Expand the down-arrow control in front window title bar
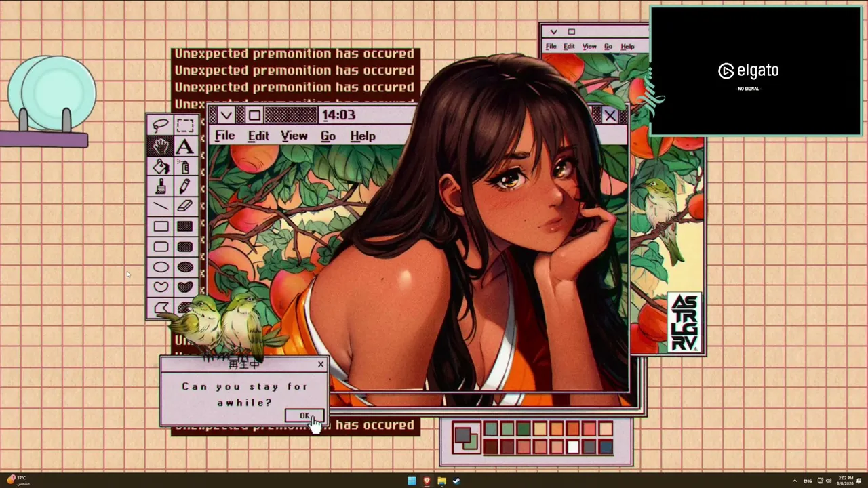868x488 pixels. pos(226,115)
